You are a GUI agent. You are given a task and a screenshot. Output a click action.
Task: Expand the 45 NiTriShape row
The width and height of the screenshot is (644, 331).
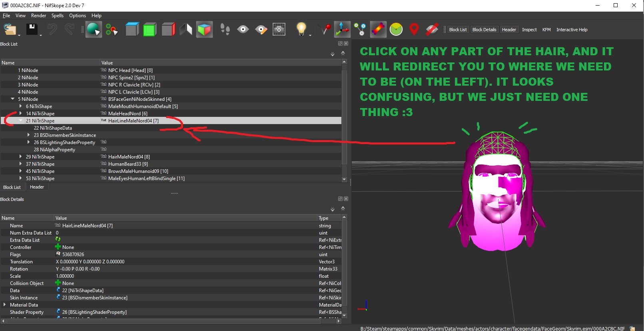[20, 171]
